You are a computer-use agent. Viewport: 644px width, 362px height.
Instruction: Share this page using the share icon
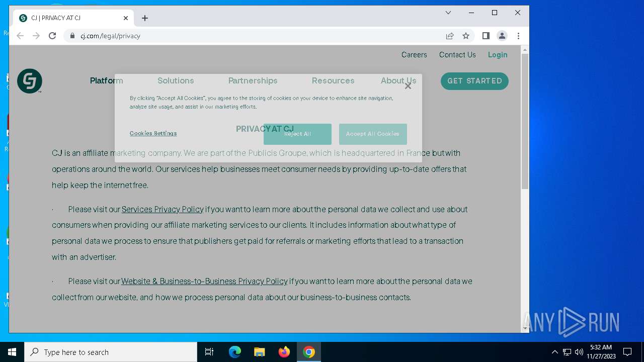pyautogui.click(x=450, y=36)
